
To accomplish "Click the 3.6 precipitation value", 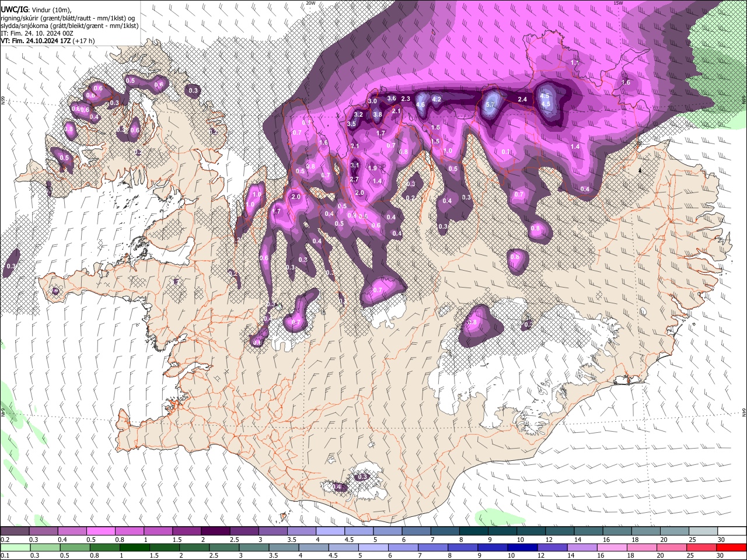I will pos(392,99).
